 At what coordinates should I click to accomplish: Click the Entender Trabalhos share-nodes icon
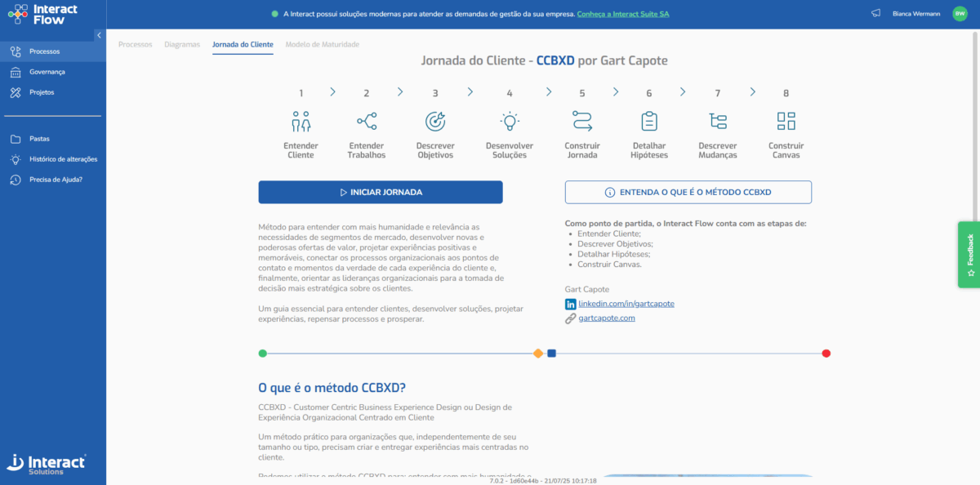(x=367, y=122)
